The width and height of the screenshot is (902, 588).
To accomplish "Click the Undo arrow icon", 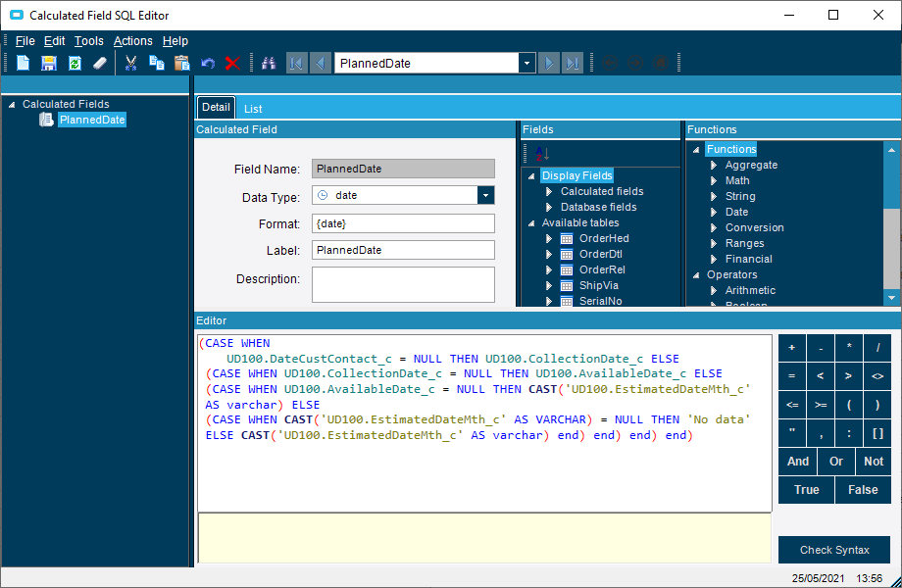I will tap(208, 63).
